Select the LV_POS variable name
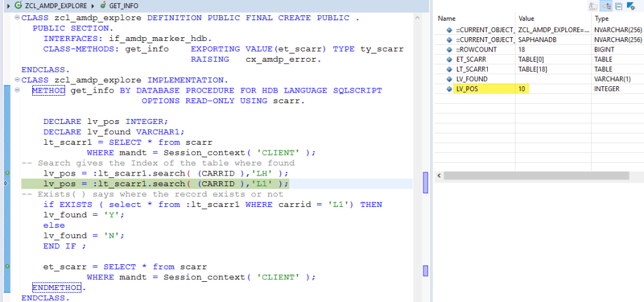Viewport: 644px width, 302px height. pos(468,89)
